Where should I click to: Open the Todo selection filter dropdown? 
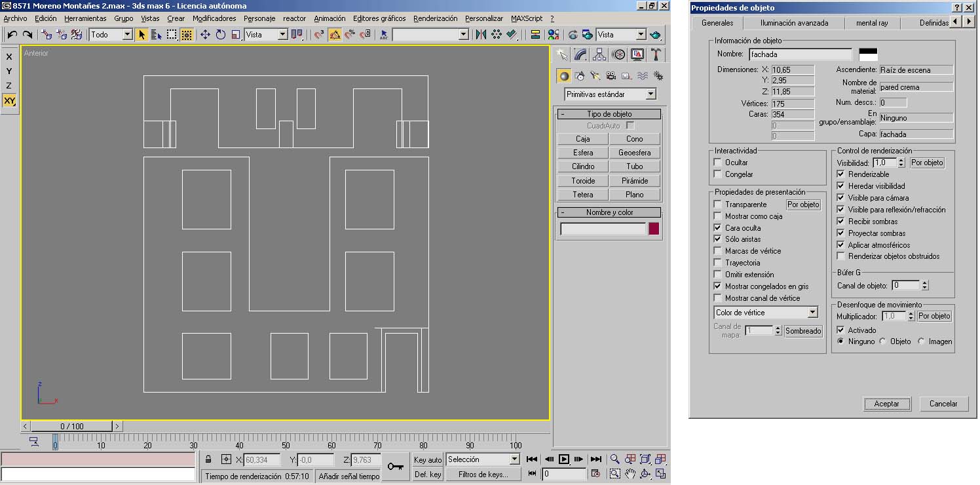[x=111, y=35]
